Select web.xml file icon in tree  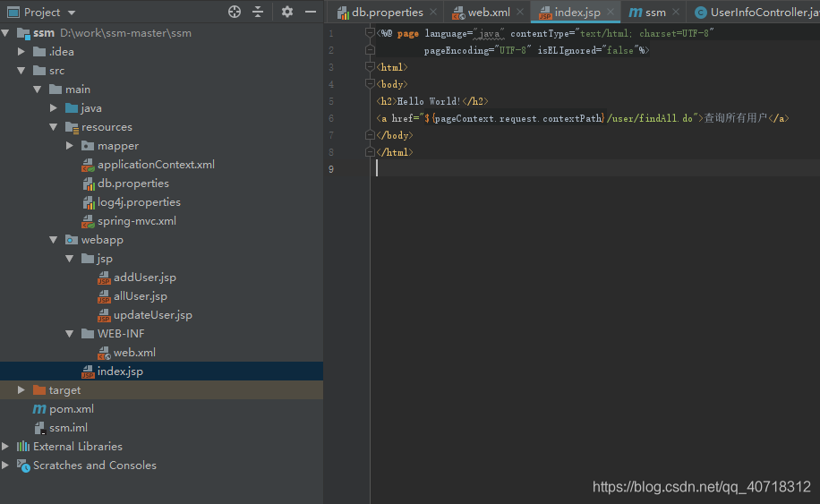coord(104,353)
